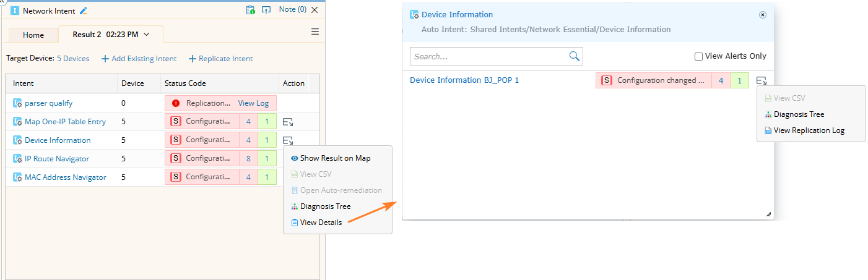Click green status count for IP Route Navigator

(267, 159)
